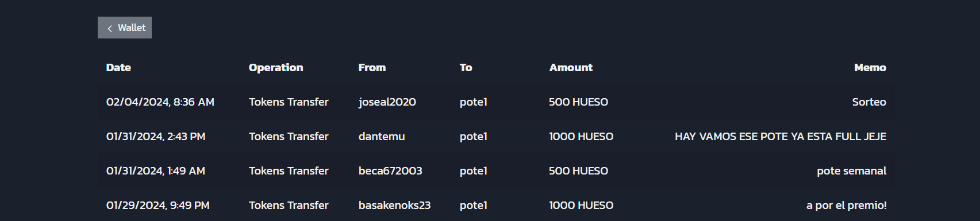Image resolution: width=980 pixels, height=221 pixels.
Task: Open sender beca672003's profile
Action: coord(390,171)
